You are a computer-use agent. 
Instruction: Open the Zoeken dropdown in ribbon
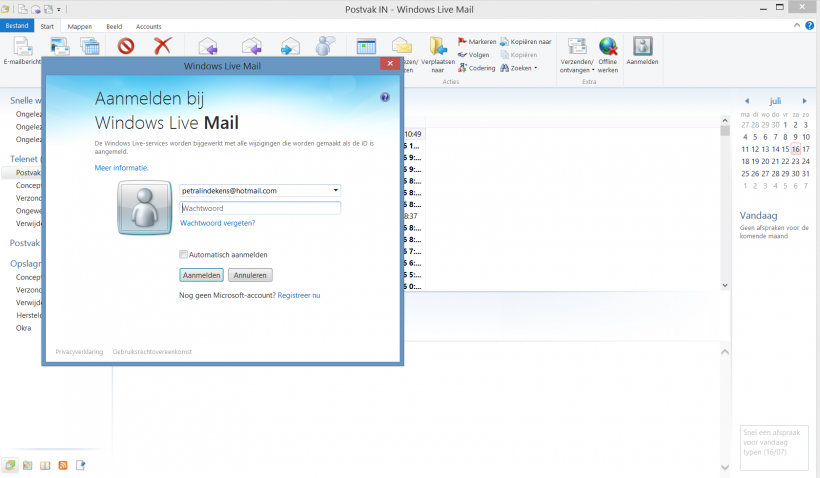[x=519, y=68]
